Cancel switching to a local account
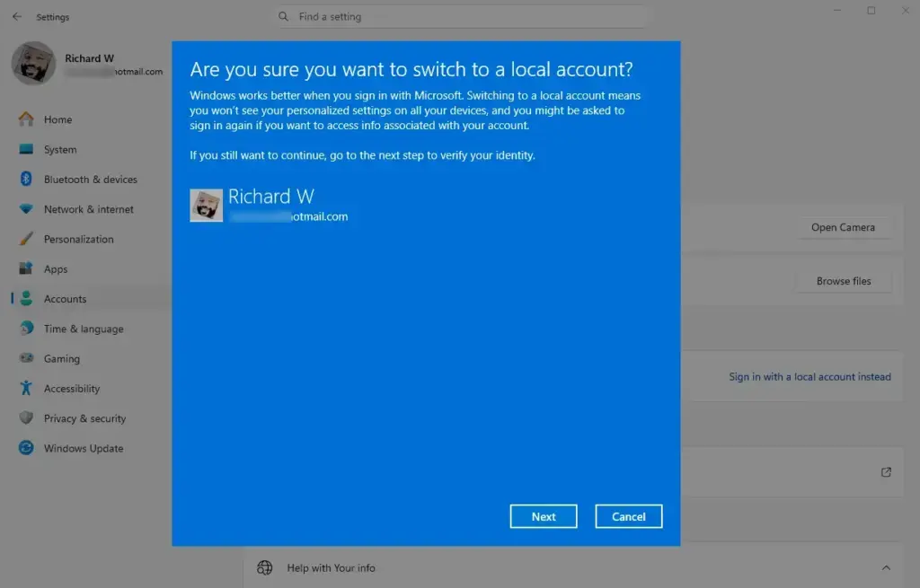 (x=628, y=516)
